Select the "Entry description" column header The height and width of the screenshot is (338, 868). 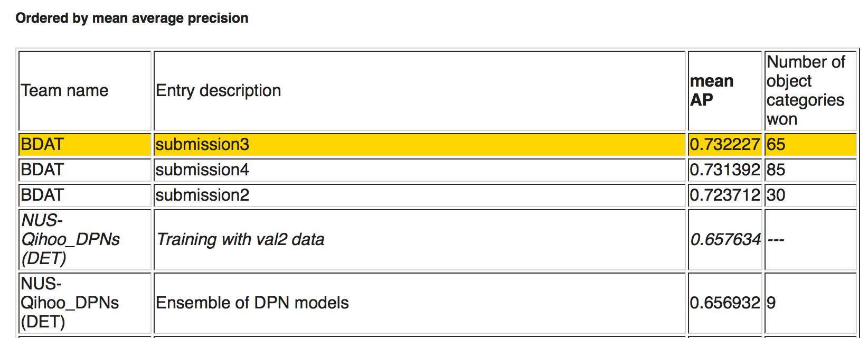tap(218, 91)
